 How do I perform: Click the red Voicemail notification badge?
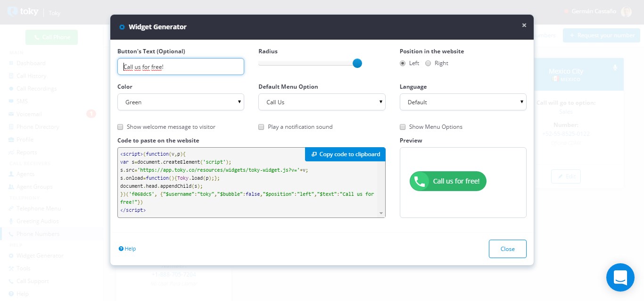click(x=91, y=114)
